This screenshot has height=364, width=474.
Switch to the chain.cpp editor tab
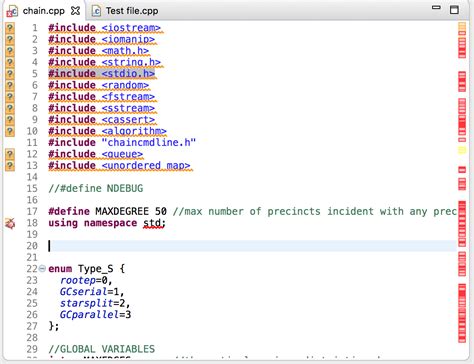(43, 11)
